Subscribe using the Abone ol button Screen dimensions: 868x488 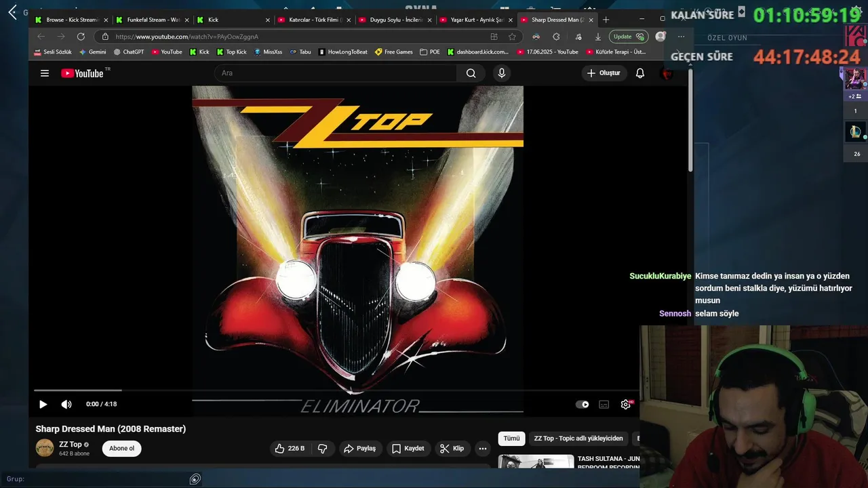(122, 449)
